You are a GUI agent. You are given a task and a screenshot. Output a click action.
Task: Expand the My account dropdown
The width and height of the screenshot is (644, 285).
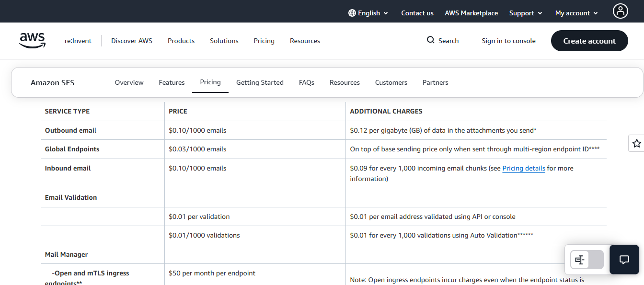click(576, 13)
